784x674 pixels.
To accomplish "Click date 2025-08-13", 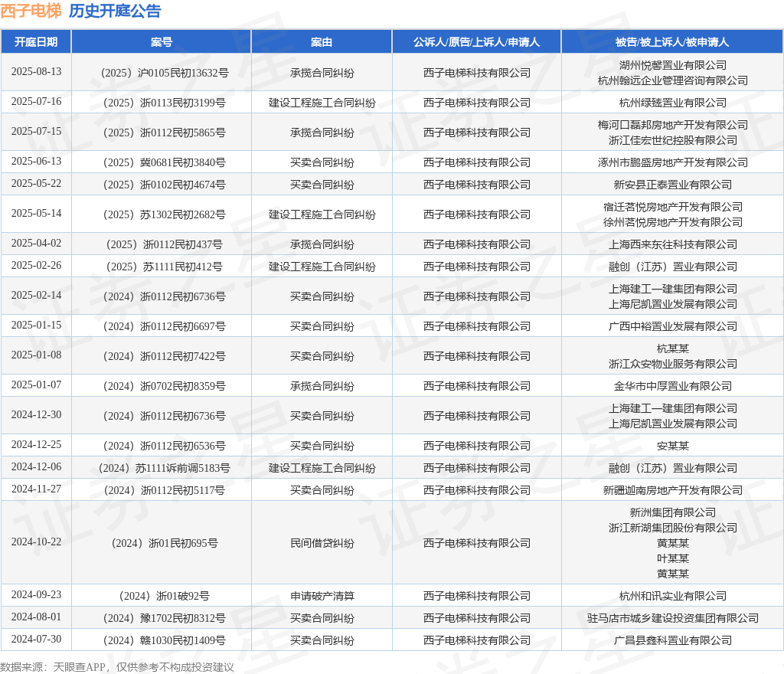I will [x=36, y=71].
